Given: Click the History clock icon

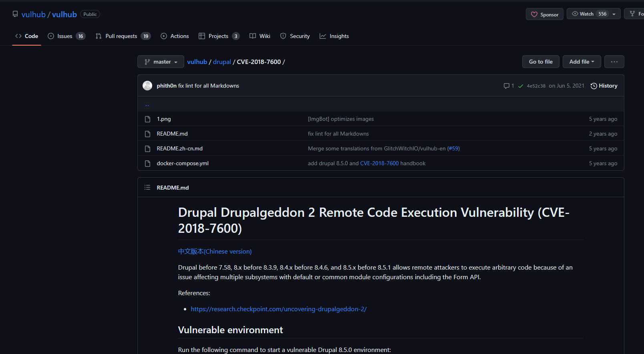Looking at the screenshot, I should [594, 86].
